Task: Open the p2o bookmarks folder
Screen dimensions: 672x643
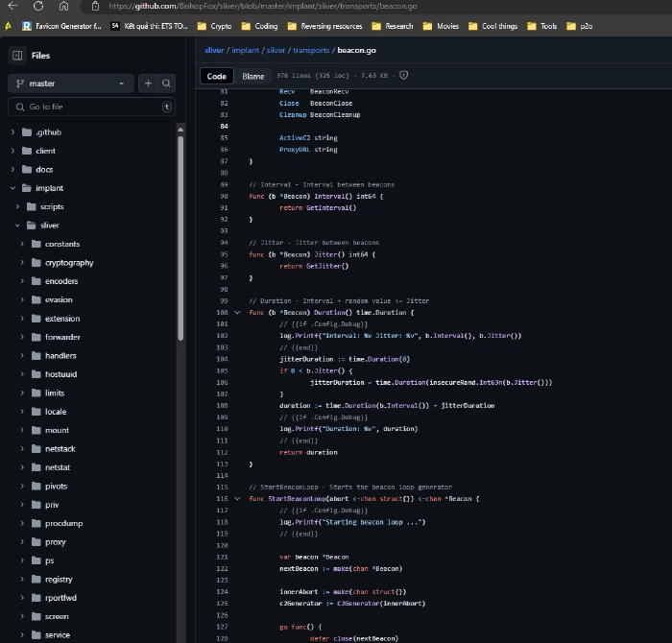Action: click(580, 26)
